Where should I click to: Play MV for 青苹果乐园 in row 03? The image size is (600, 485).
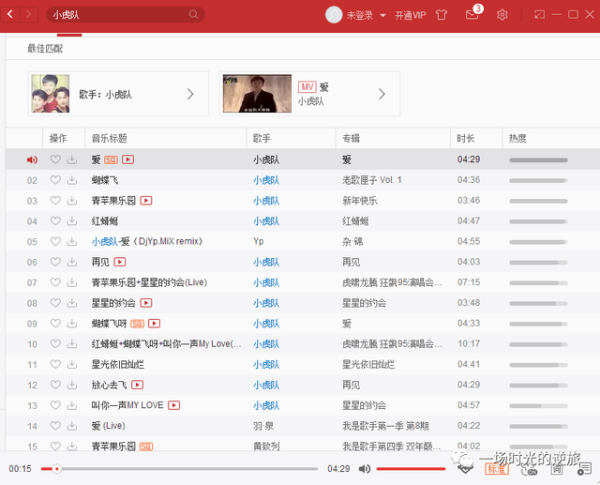pos(146,201)
